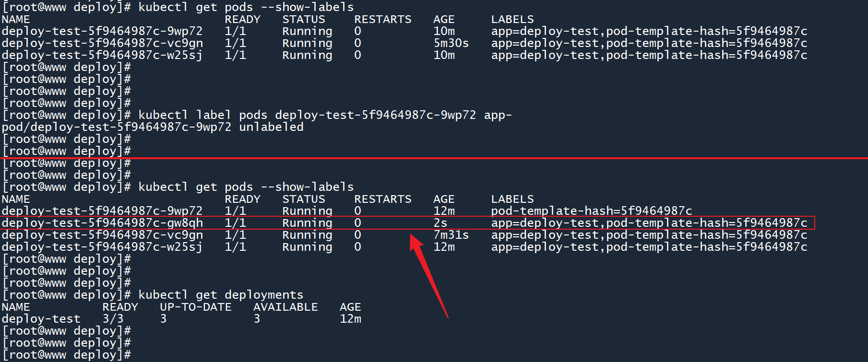
Task: Click the topmost 'kubectl get pods --show-labels' command
Action: point(246,7)
